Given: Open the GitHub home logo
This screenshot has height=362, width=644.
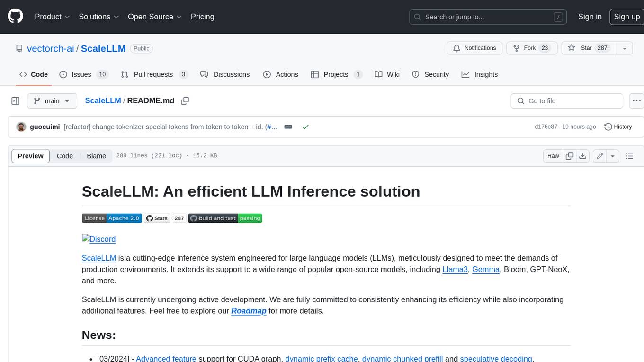Looking at the screenshot, I should [15, 17].
